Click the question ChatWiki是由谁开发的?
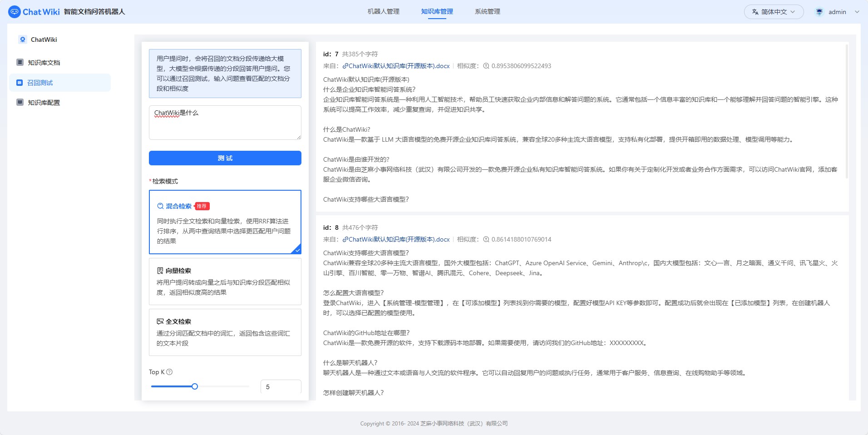Viewport: 868px width, 435px height. [356, 159]
